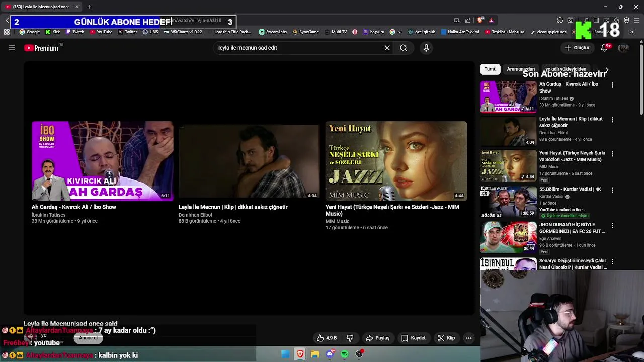Close the Leyla ile Mecnun tab
The height and width of the screenshot is (362, 644).
(76, 7)
